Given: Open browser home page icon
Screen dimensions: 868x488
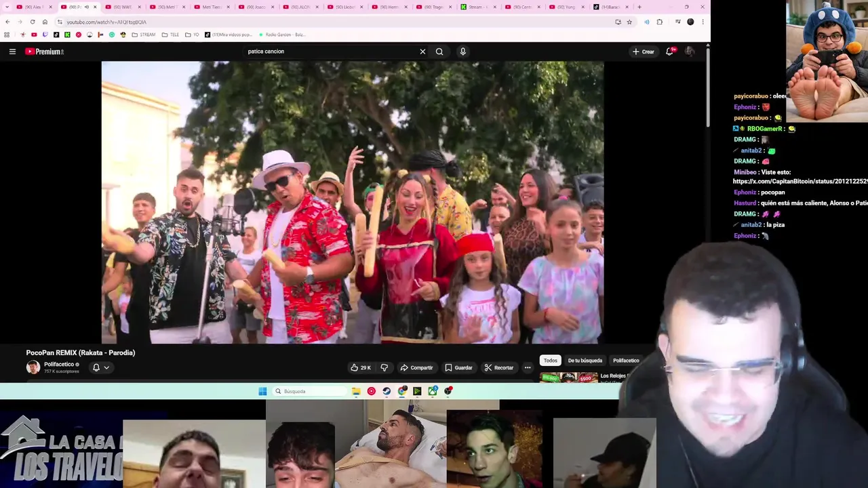Looking at the screenshot, I should coord(45,22).
